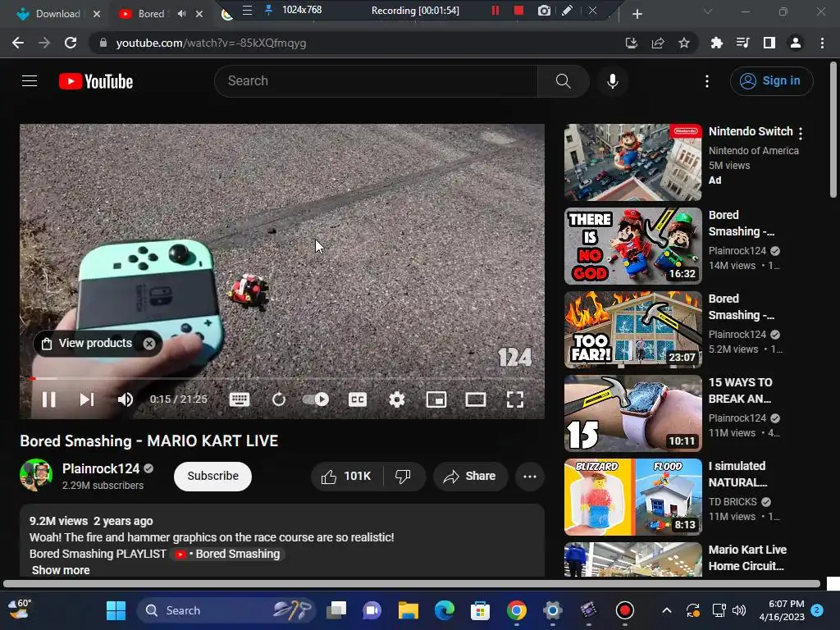Screen dimensions: 840x630
Task: Open YouTube settings three-dot menu
Action: pos(707,81)
